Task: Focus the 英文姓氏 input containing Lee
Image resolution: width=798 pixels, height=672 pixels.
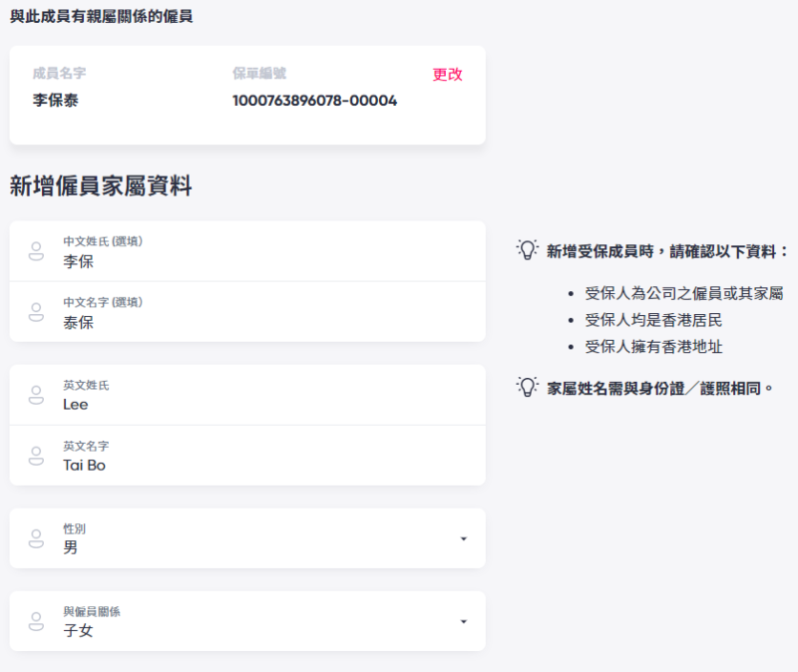Action: (x=259, y=405)
